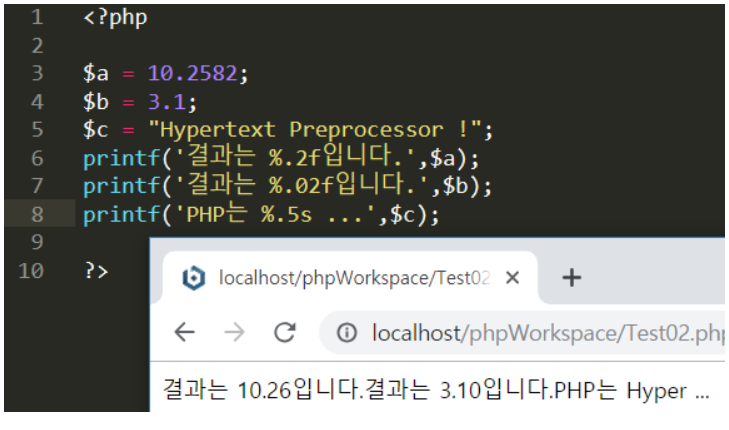Click the value 3.1 on line 4
Viewport: 729px width, 430px height.
point(166,102)
